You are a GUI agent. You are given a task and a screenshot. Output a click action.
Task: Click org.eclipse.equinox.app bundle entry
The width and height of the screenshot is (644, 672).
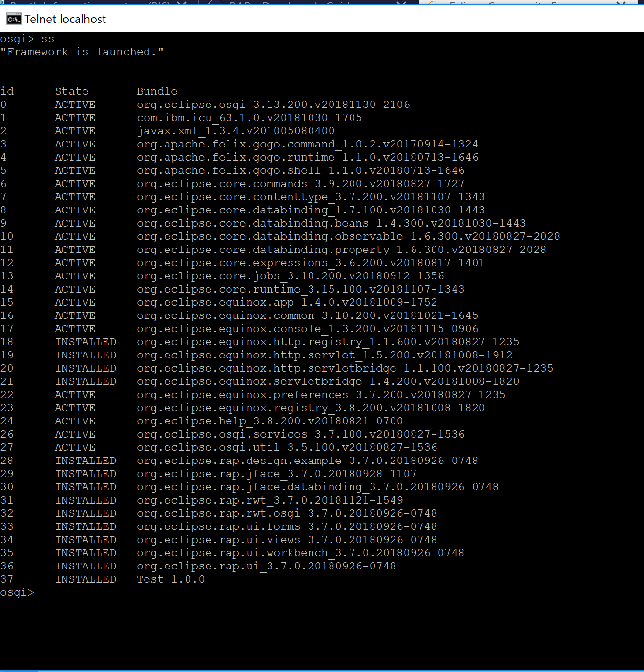tap(287, 302)
